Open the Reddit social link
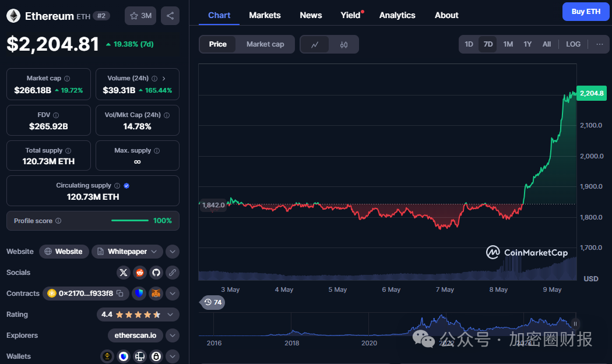Screen dimensions: 612x364 [x=140, y=273]
